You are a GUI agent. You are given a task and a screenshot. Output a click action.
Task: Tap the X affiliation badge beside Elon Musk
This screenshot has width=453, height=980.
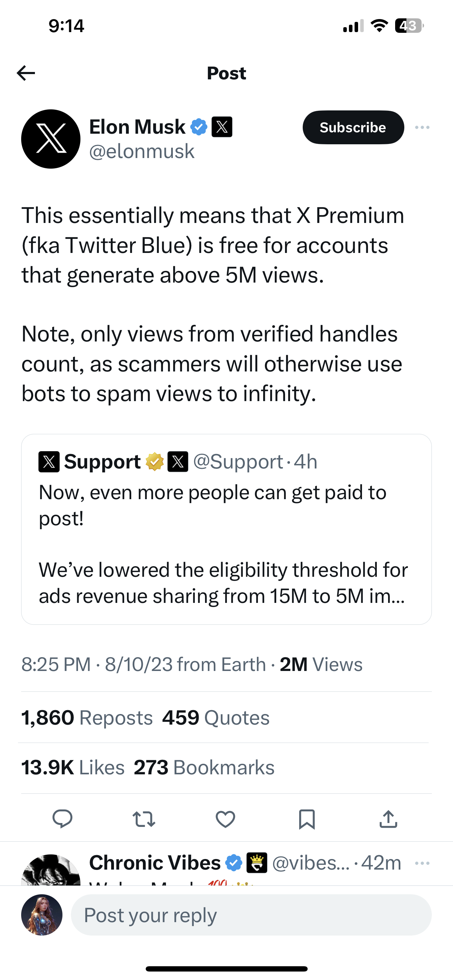point(222,127)
